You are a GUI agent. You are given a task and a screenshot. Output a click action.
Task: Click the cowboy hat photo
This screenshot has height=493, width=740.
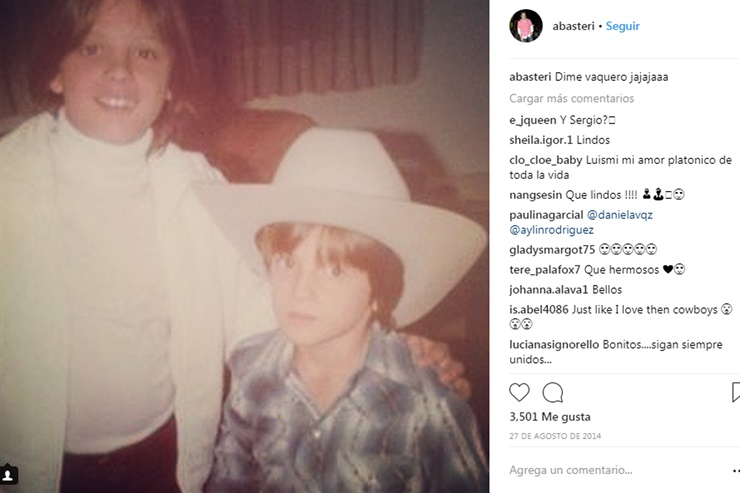(x=244, y=246)
